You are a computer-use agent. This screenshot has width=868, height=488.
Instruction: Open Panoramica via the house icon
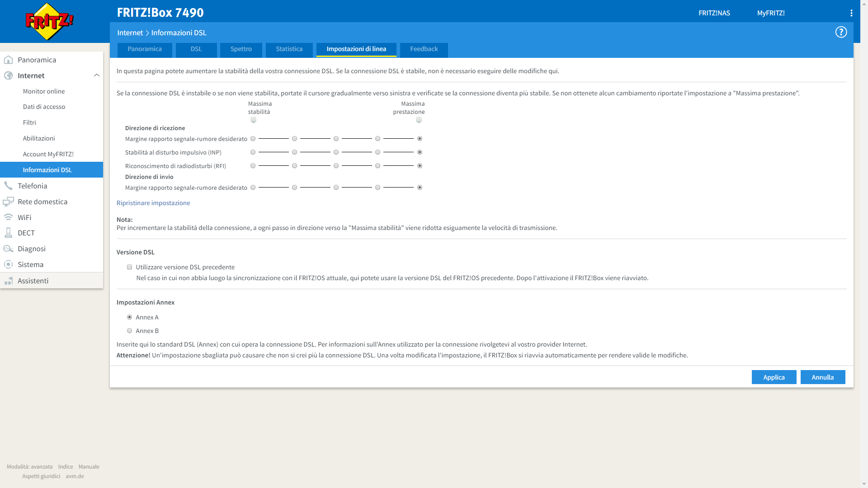click(8, 60)
